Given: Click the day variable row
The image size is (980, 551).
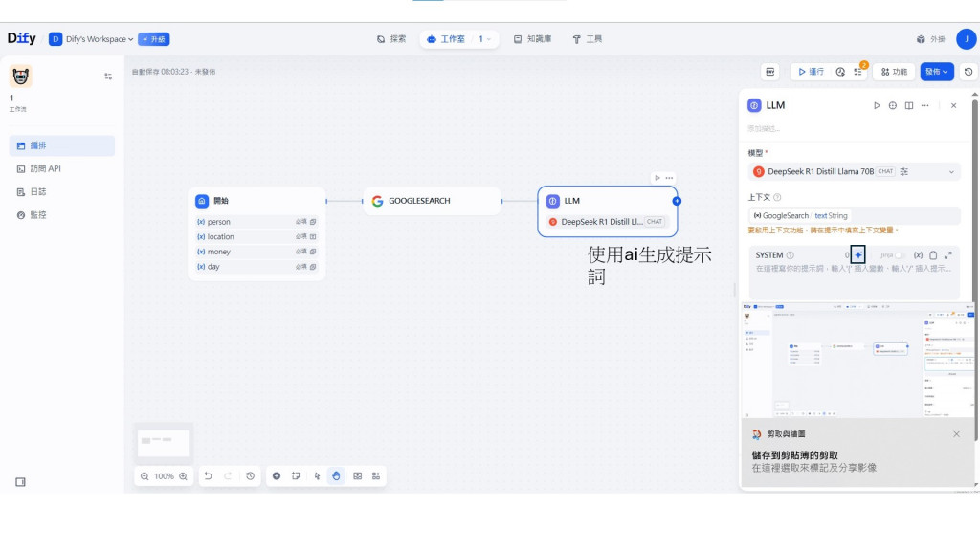Looking at the screenshot, I should [256, 267].
